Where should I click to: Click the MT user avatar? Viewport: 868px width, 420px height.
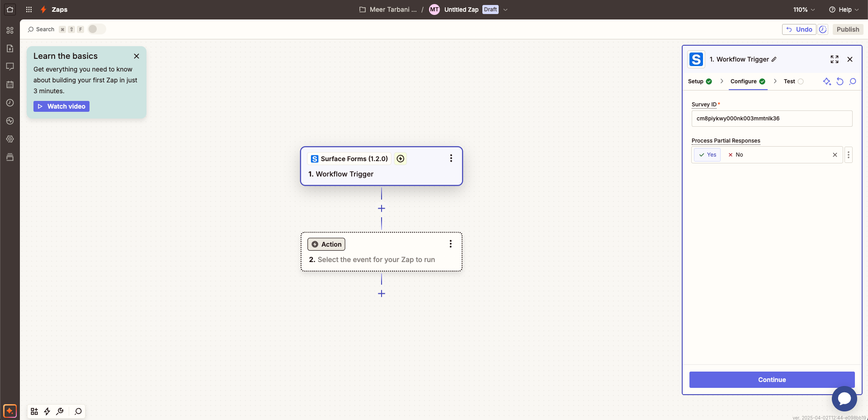434,10
